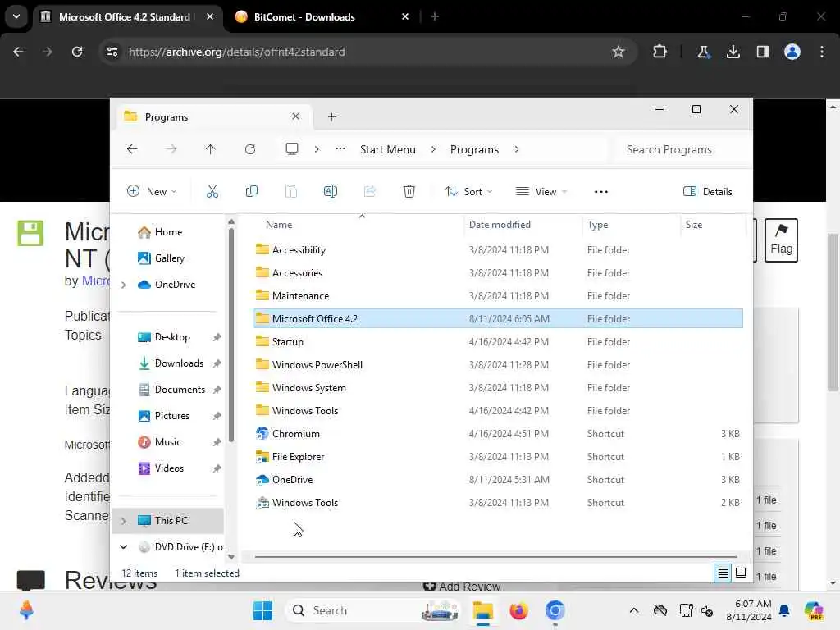This screenshot has width=840, height=630.
Task: Open notification bell in system tray
Action: 784,610
